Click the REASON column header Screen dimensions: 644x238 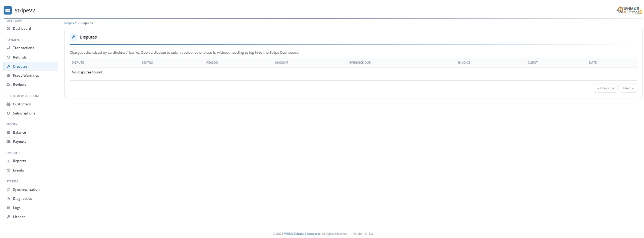[212, 62]
